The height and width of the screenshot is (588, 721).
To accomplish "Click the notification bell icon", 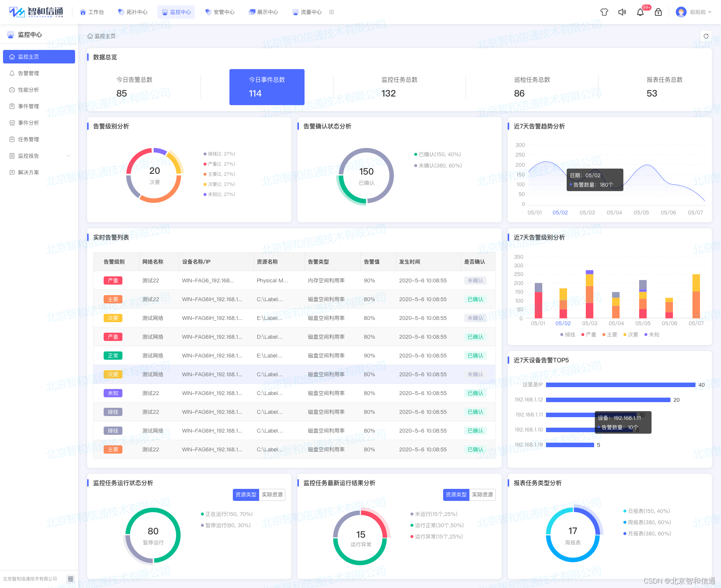I will [x=640, y=12].
